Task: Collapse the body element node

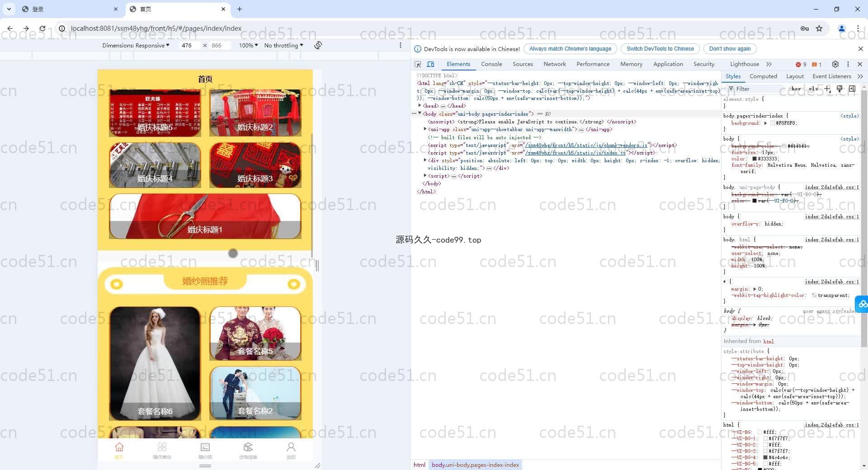Action: pos(420,113)
